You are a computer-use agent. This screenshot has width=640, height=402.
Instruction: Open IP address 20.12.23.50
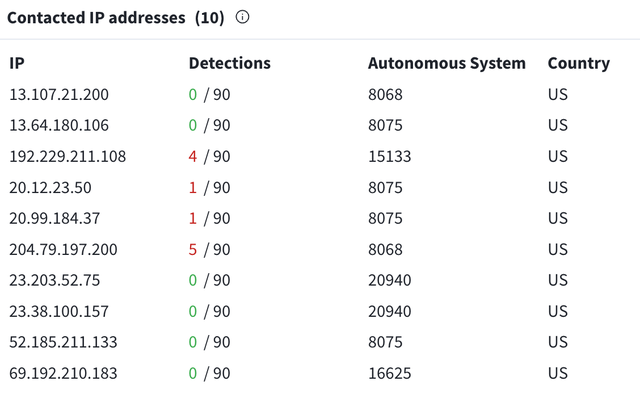[50, 187]
